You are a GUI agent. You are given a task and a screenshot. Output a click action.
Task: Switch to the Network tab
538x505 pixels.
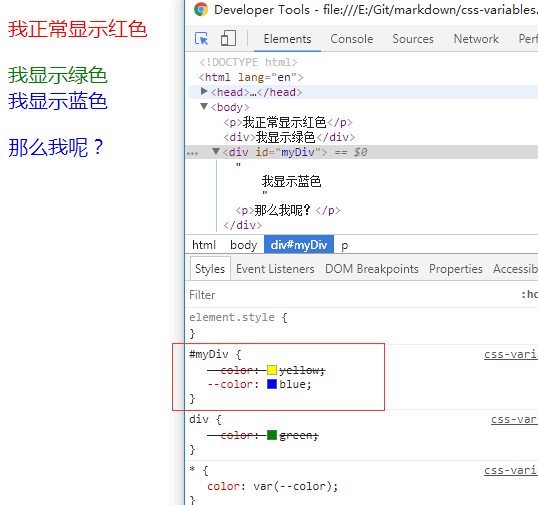[476, 39]
